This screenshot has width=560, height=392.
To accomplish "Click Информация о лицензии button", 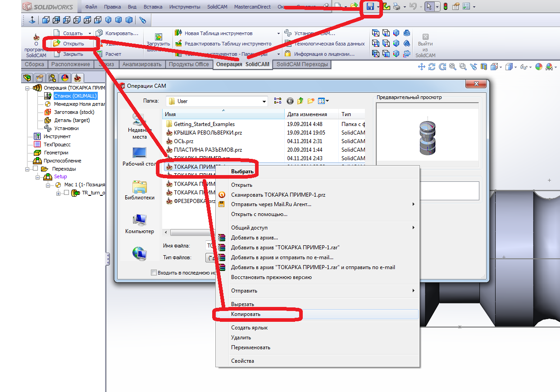I will 319,54.
